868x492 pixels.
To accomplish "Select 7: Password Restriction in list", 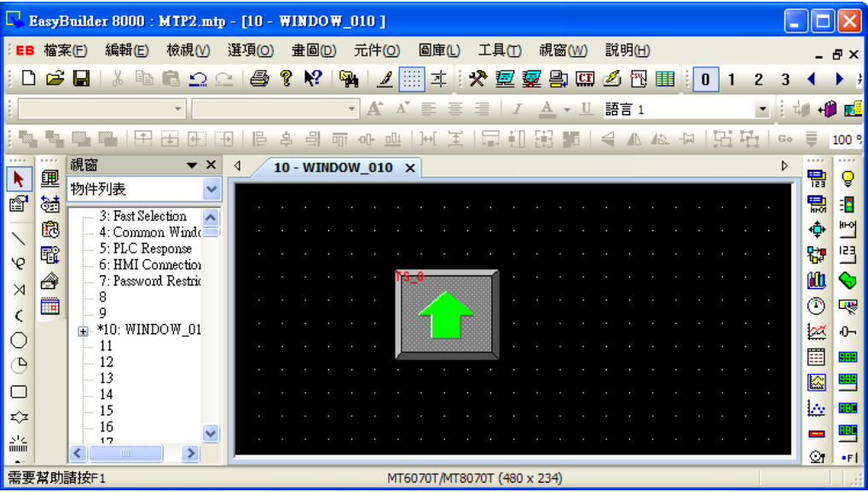I will pyautogui.click(x=150, y=281).
